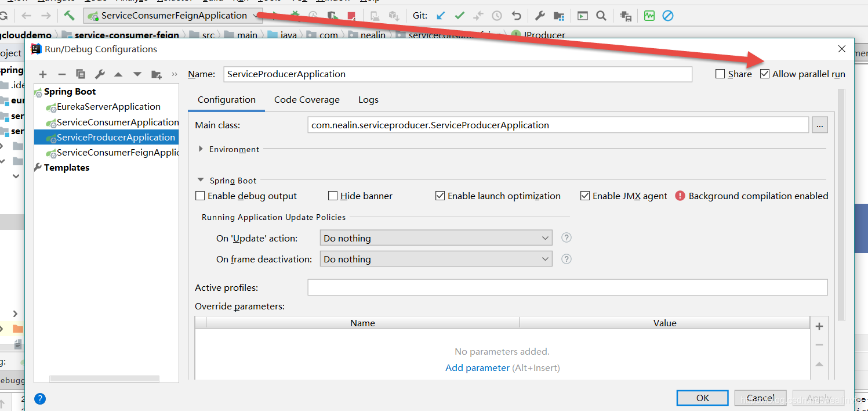This screenshot has width=868, height=411.
Task: Open configuration templates wrench icon in dialog toolbar
Action: (100, 74)
